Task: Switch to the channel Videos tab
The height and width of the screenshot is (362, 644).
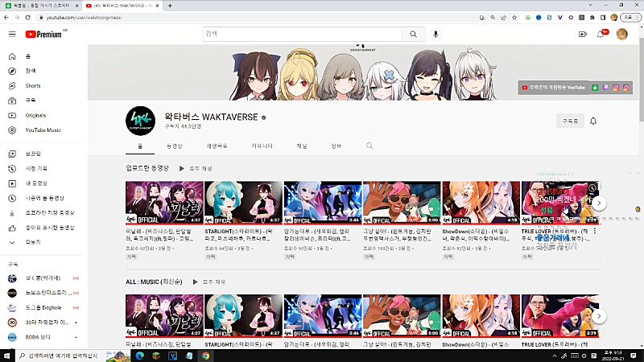Action: click(x=175, y=146)
